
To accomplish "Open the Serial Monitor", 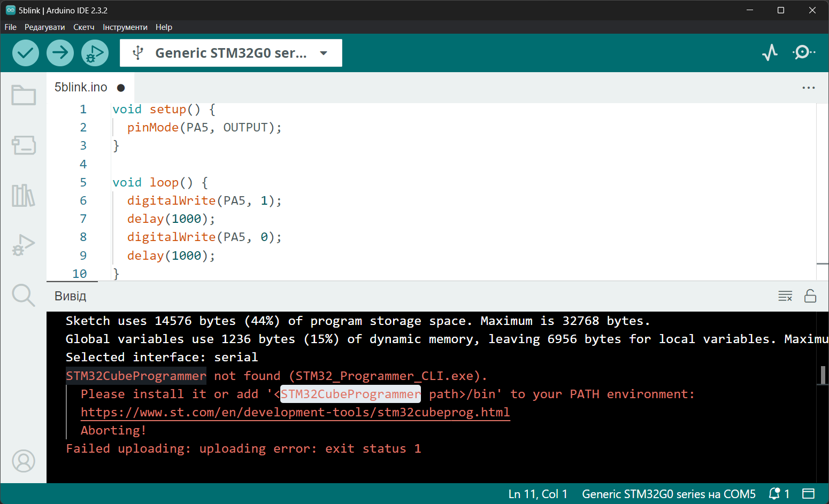I will pos(803,52).
